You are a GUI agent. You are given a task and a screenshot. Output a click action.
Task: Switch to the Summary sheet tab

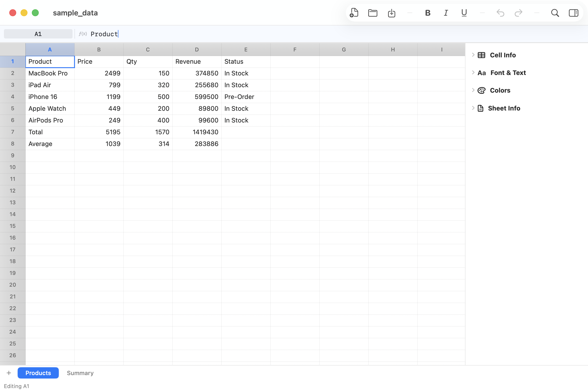tap(80, 373)
